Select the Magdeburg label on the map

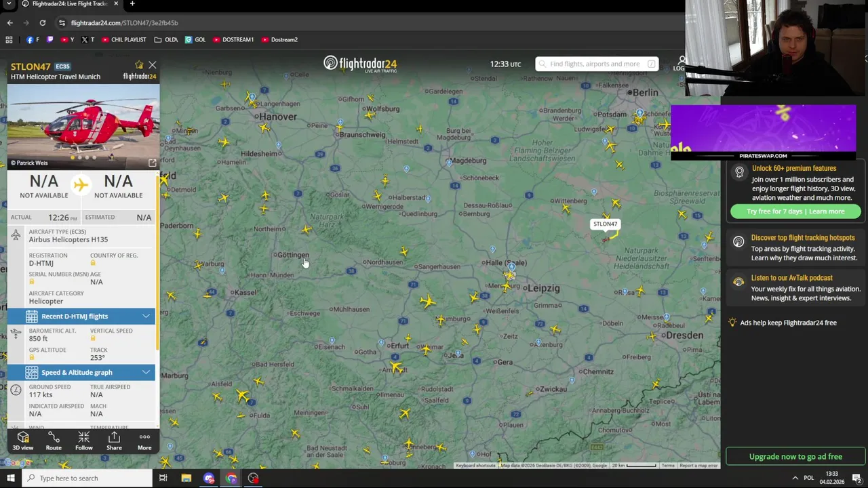pos(468,161)
